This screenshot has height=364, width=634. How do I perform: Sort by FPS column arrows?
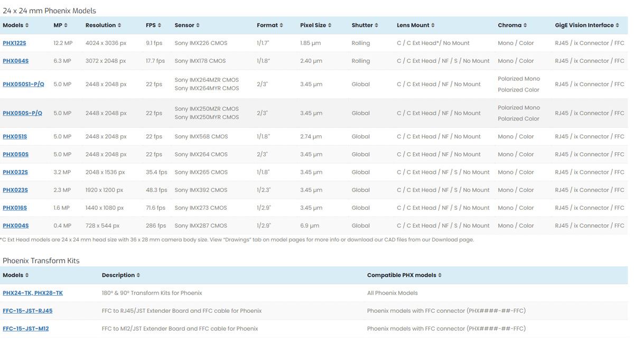pos(160,25)
